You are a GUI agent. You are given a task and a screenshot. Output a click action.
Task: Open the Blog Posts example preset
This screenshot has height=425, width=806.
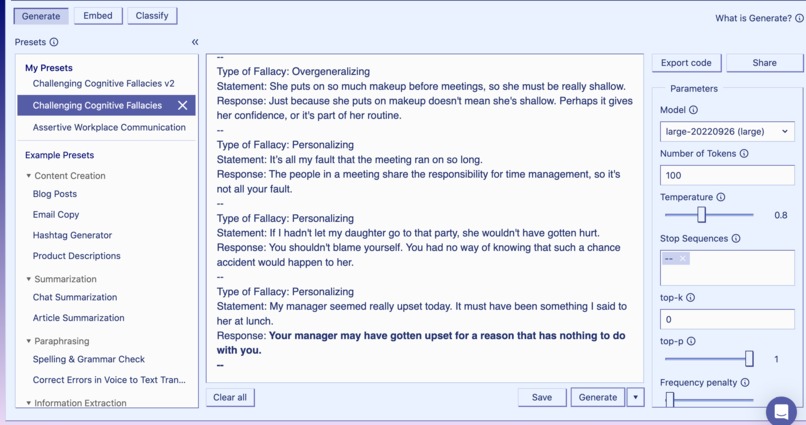pyautogui.click(x=54, y=194)
